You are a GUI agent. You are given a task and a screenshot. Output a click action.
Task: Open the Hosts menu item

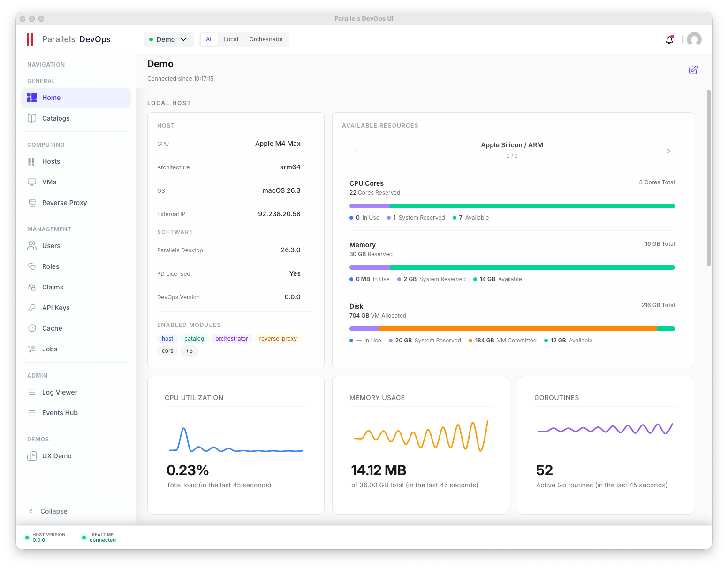point(76,161)
